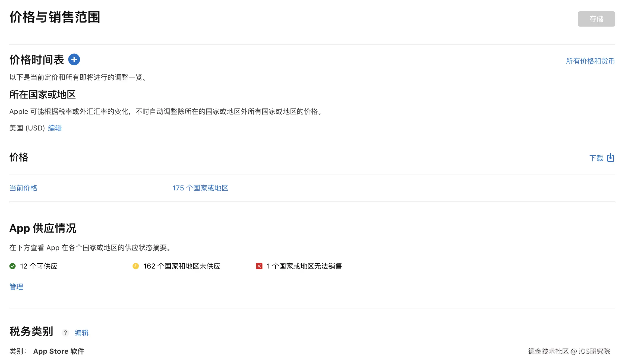Click the App Store 软件 category value

point(59,351)
